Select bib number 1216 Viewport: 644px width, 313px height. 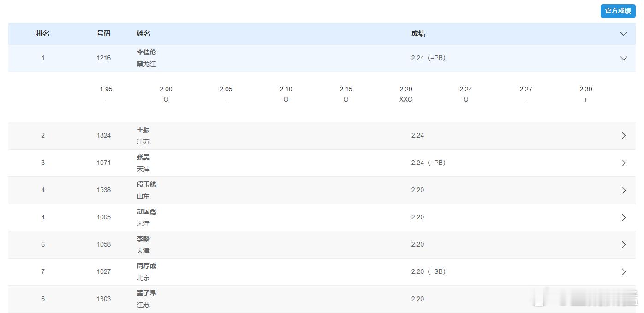tap(104, 58)
